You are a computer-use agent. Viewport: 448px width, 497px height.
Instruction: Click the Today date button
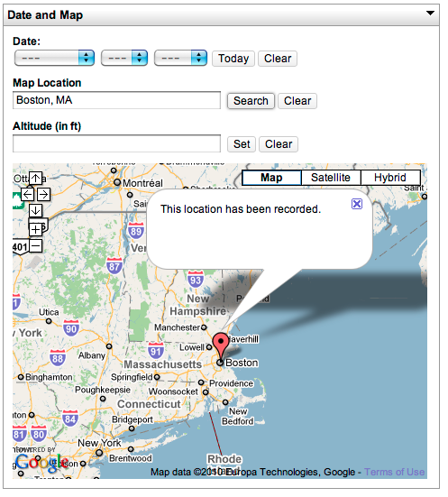[x=233, y=59]
